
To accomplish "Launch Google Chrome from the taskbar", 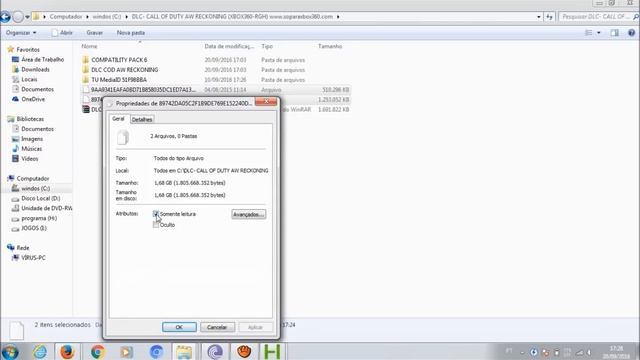I will [x=98, y=351].
